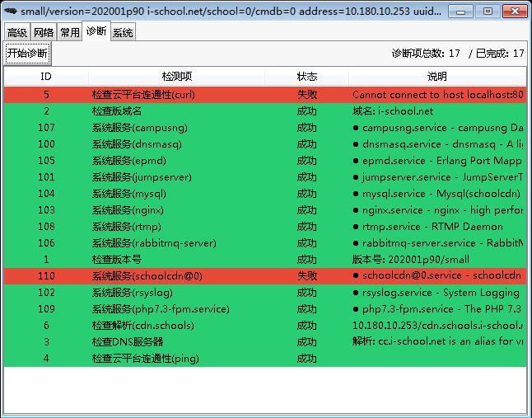Switch to the 高级 tab
Screen dimensions: 532x418
(16, 33)
